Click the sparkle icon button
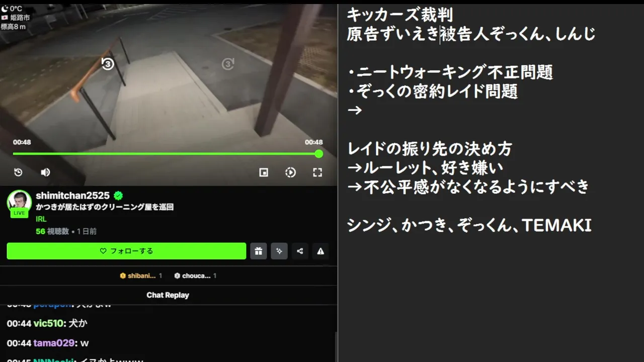This screenshot has width=644, height=362. pyautogui.click(x=279, y=251)
